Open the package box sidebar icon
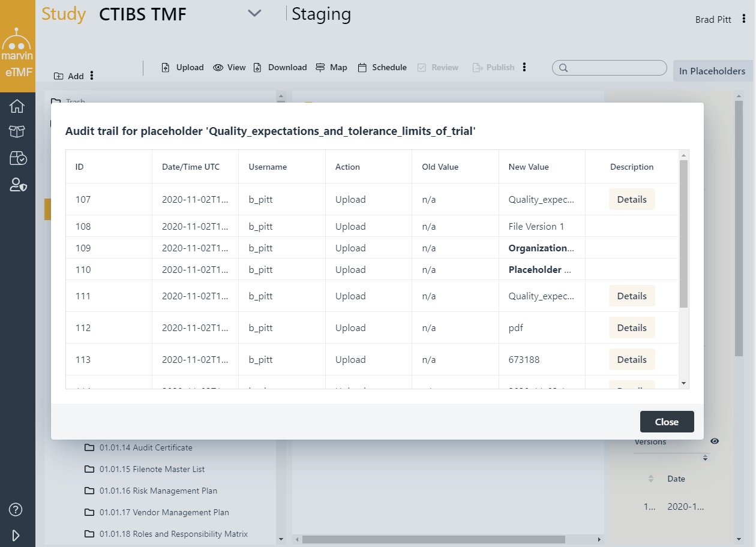This screenshot has width=756, height=547. tap(17, 132)
